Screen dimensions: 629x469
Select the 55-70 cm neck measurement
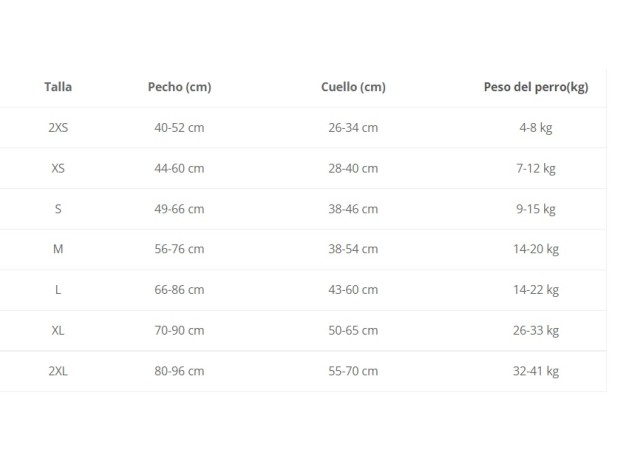[353, 371]
